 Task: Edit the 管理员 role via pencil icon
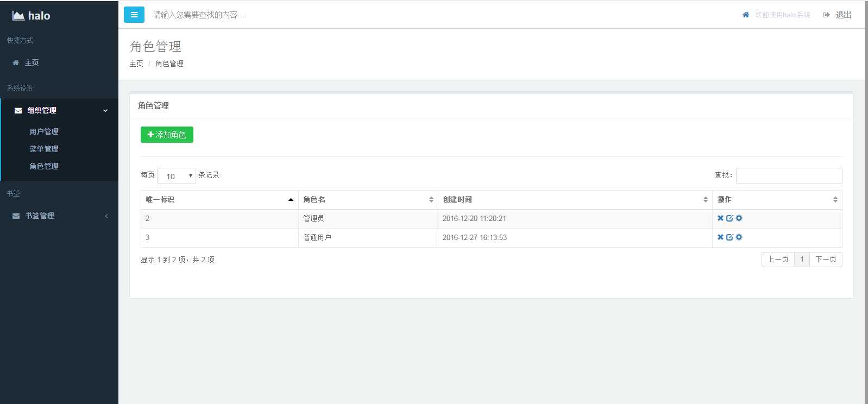(729, 218)
